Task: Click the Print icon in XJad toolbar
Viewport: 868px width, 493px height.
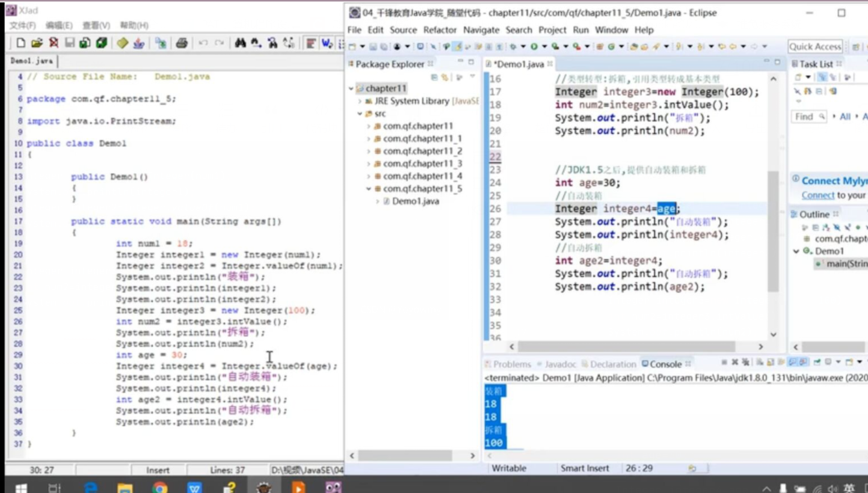Action: [182, 43]
